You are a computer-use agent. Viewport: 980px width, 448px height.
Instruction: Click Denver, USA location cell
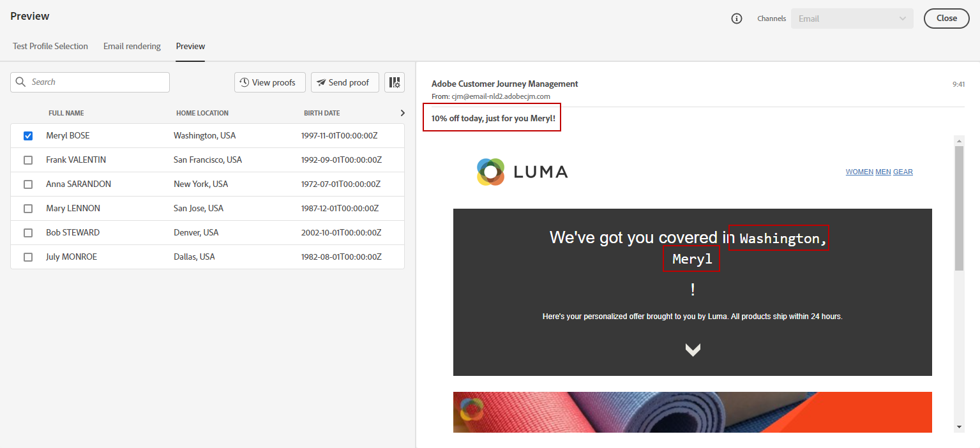click(x=196, y=233)
